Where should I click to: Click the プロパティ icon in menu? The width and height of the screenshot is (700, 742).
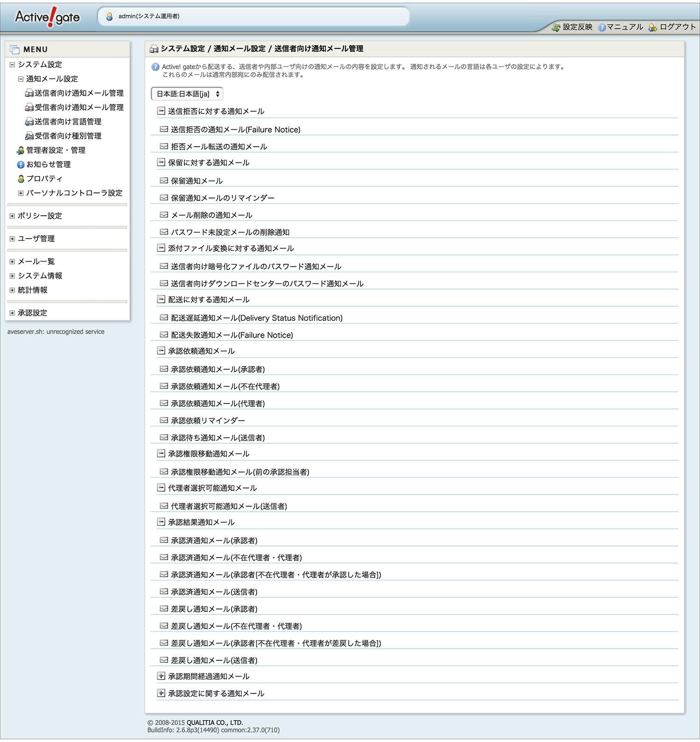(21, 179)
